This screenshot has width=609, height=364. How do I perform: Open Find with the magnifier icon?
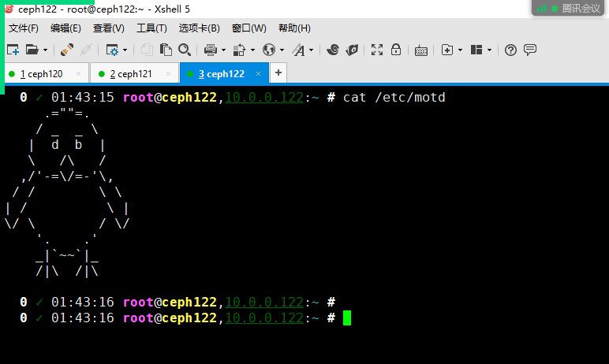184,50
